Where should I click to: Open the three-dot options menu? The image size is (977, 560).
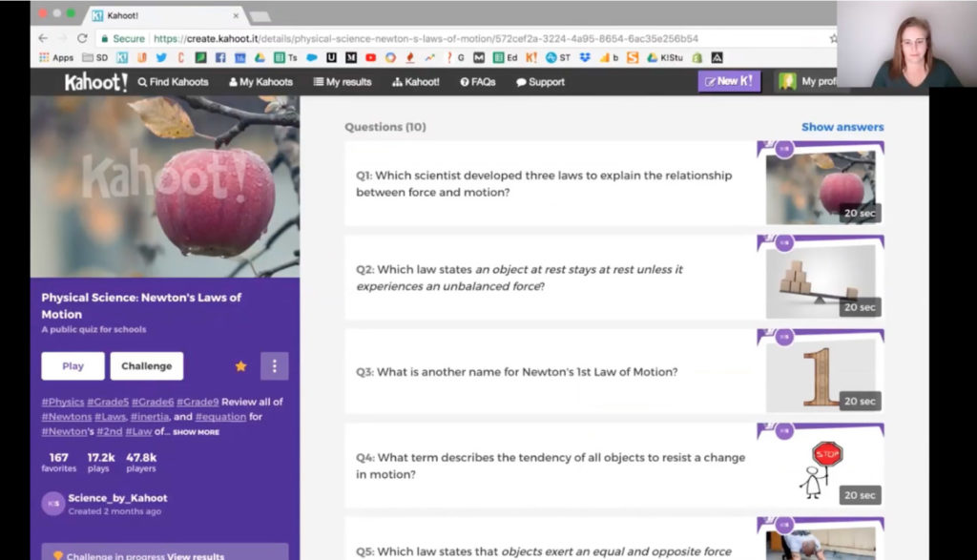pos(274,365)
